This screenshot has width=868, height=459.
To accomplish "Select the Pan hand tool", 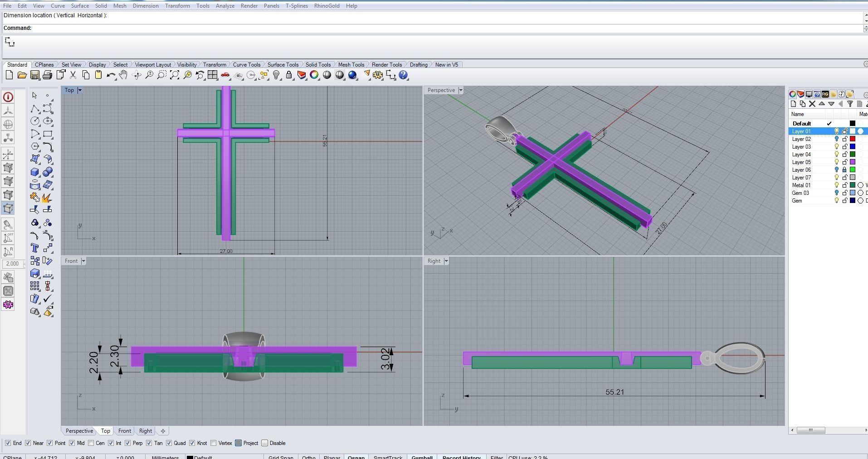I will [x=123, y=75].
